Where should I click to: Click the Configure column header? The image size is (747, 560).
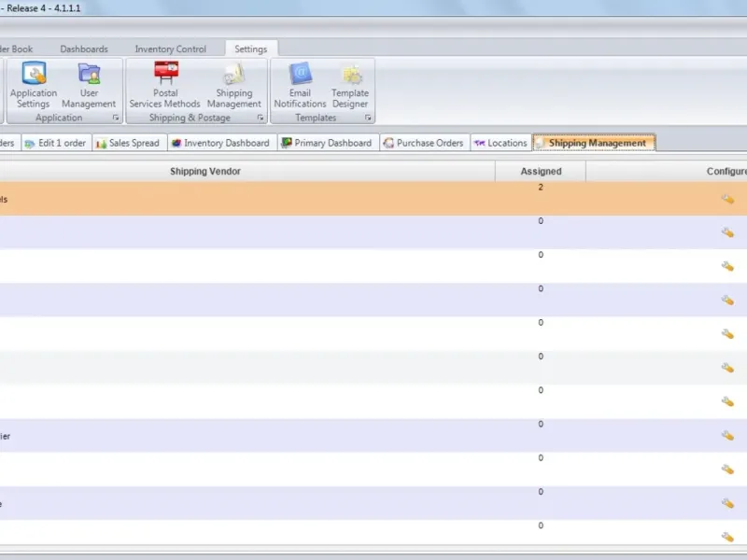click(x=726, y=172)
